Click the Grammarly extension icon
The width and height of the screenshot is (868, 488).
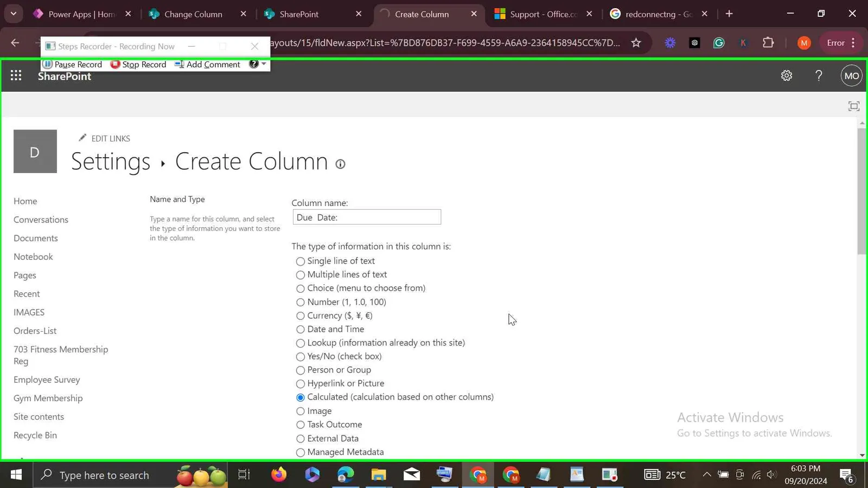(719, 43)
